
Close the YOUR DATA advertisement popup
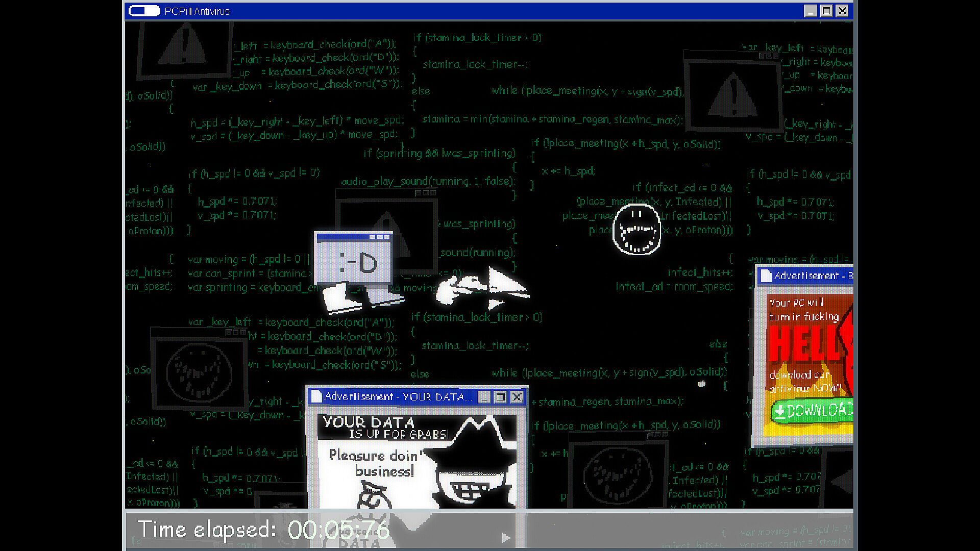(x=517, y=397)
